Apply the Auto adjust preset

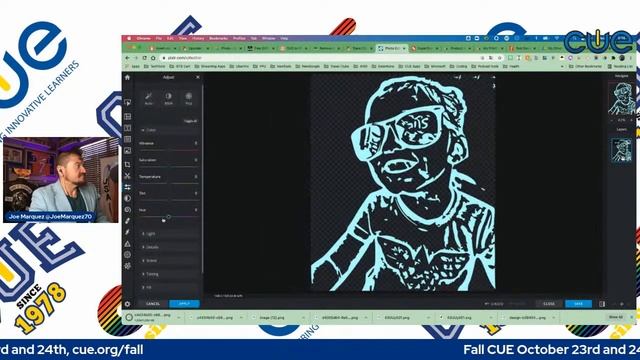point(149,98)
